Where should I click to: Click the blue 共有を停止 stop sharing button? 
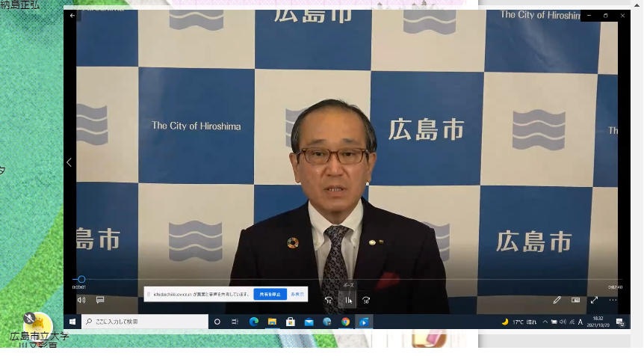click(270, 295)
